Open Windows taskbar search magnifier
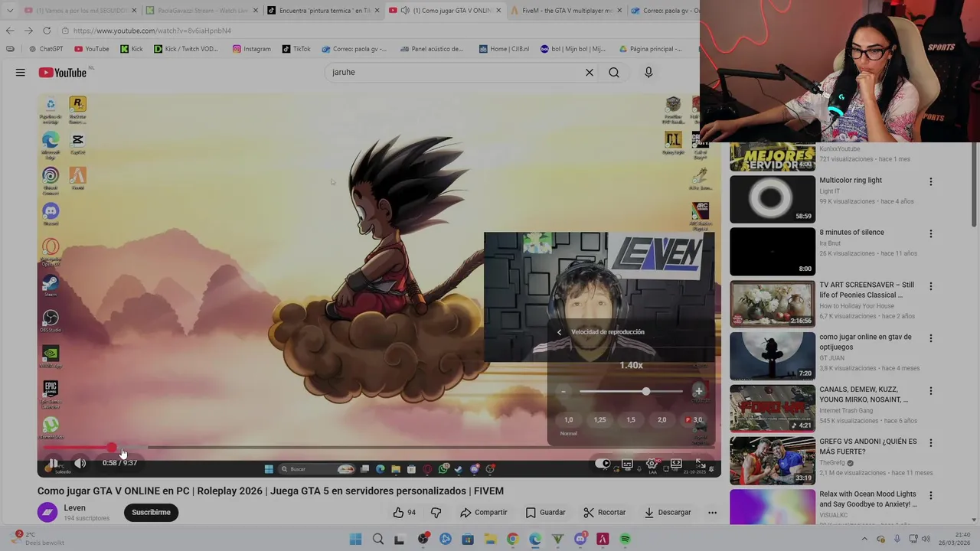The image size is (980, 551). (377, 540)
